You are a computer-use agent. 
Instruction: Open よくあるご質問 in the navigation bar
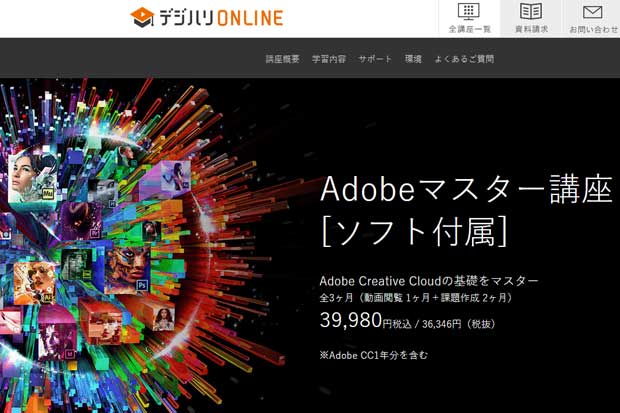[464, 59]
